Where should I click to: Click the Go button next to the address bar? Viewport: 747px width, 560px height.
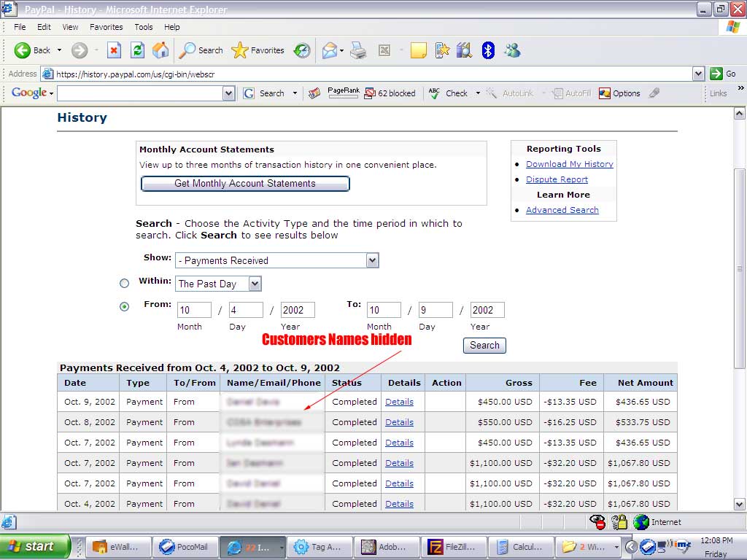723,74
